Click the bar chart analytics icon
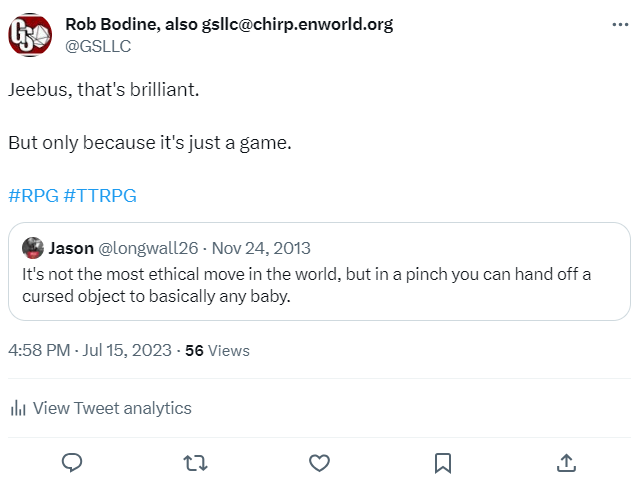This screenshot has height=480, width=639. point(17,408)
